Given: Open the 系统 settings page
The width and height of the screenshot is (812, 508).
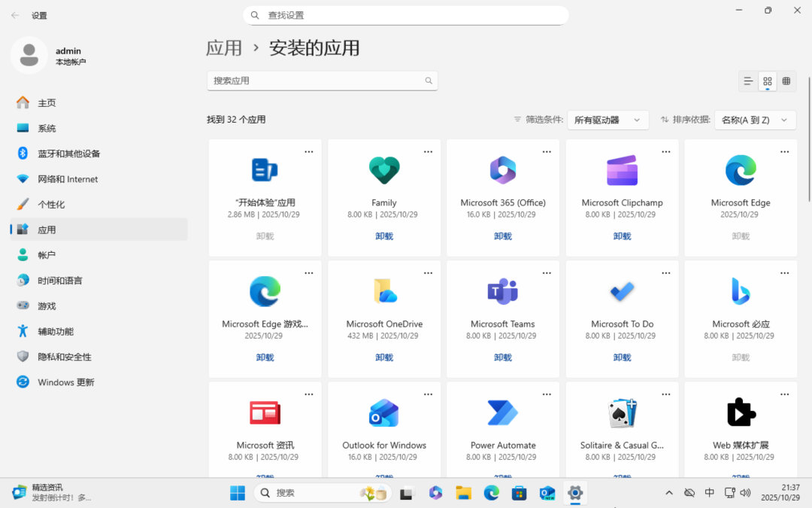Looking at the screenshot, I should click(x=99, y=128).
